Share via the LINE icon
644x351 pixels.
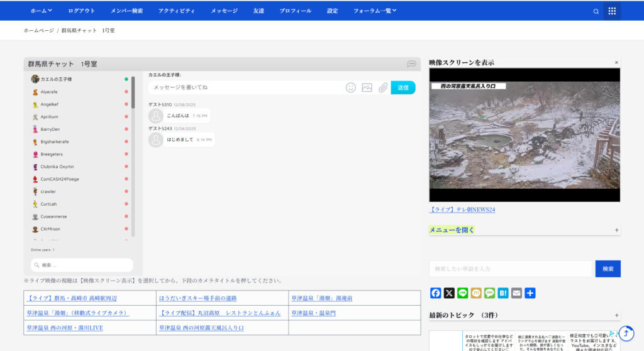(x=462, y=293)
